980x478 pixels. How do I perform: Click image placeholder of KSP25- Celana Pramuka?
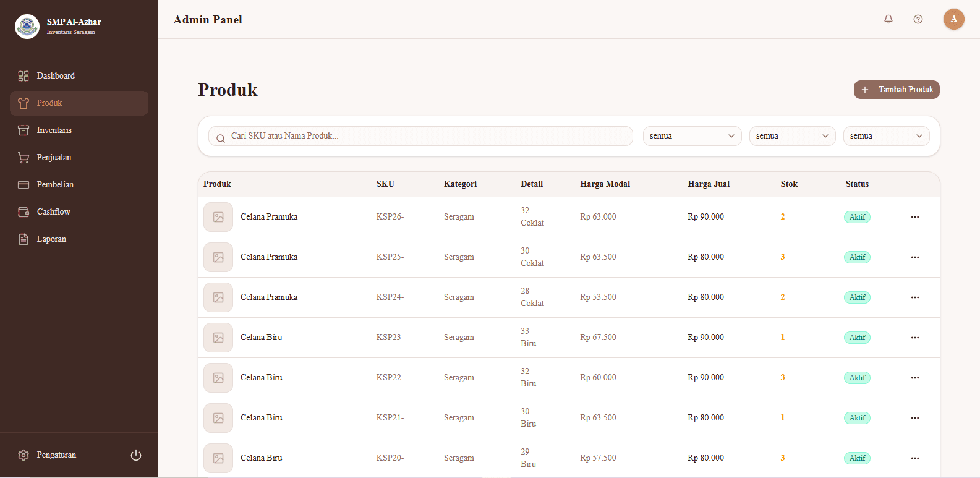(218, 257)
